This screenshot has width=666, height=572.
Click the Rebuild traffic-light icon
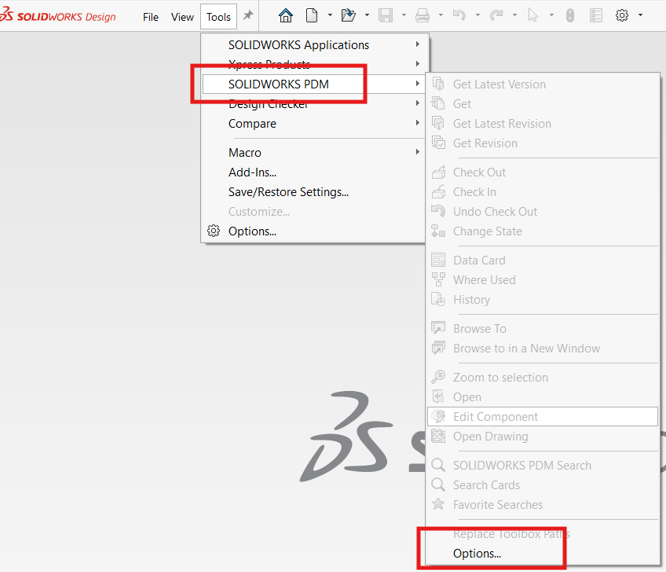pyautogui.click(x=570, y=16)
